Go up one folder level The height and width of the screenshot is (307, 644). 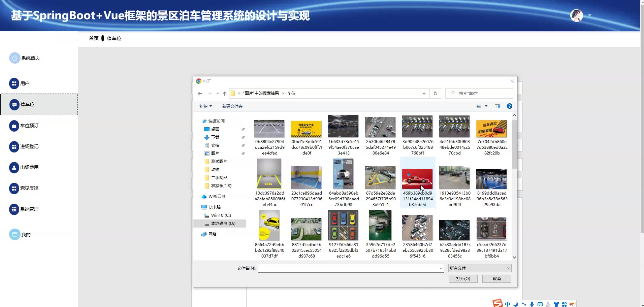pyautogui.click(x=225, y=94)
